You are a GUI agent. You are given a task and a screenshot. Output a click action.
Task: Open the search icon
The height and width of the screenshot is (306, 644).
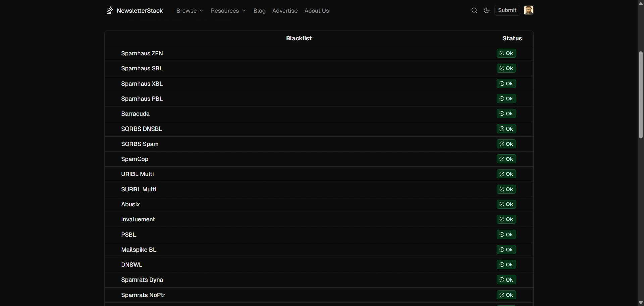tap(474, 10)
